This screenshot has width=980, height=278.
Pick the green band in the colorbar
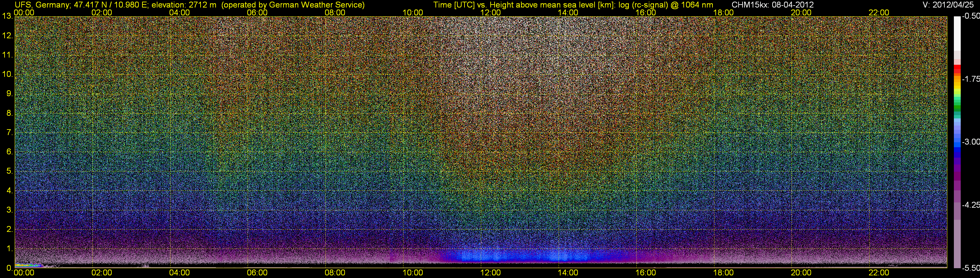pyautogui.click(x=957, y=108)
